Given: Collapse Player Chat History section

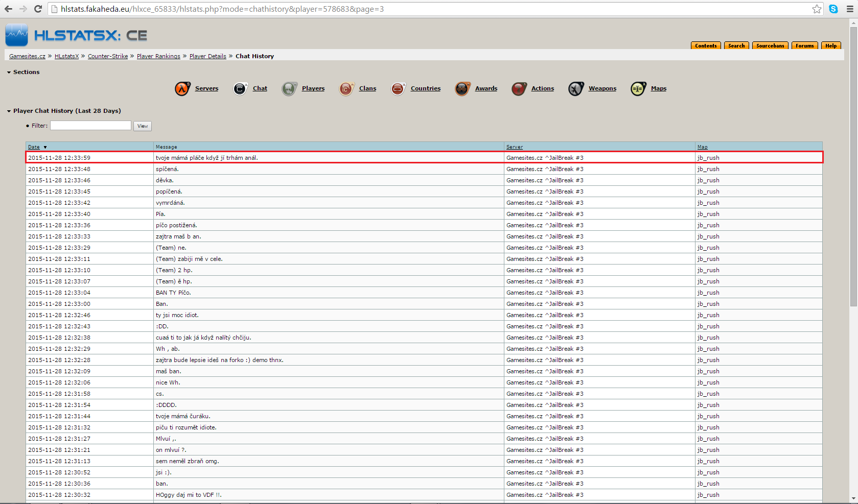Looking at the screenshot, I should [9, 111].
